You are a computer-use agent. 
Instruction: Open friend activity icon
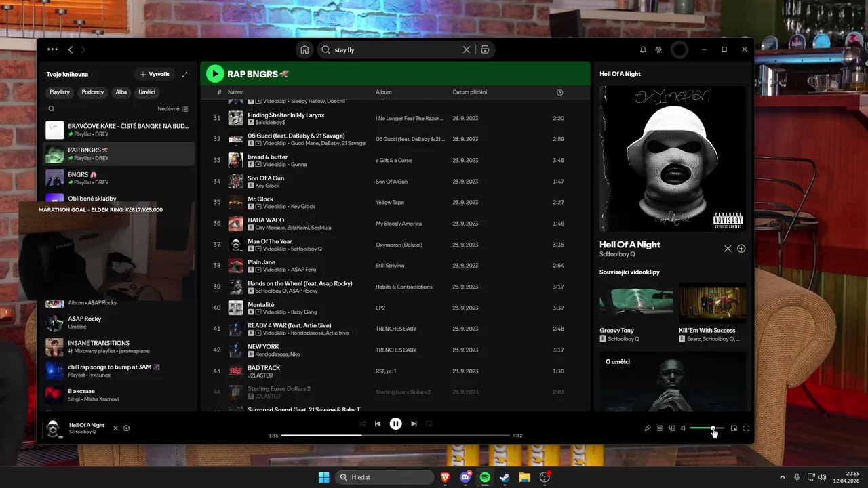pyautogui.click(x=658, y=49)
